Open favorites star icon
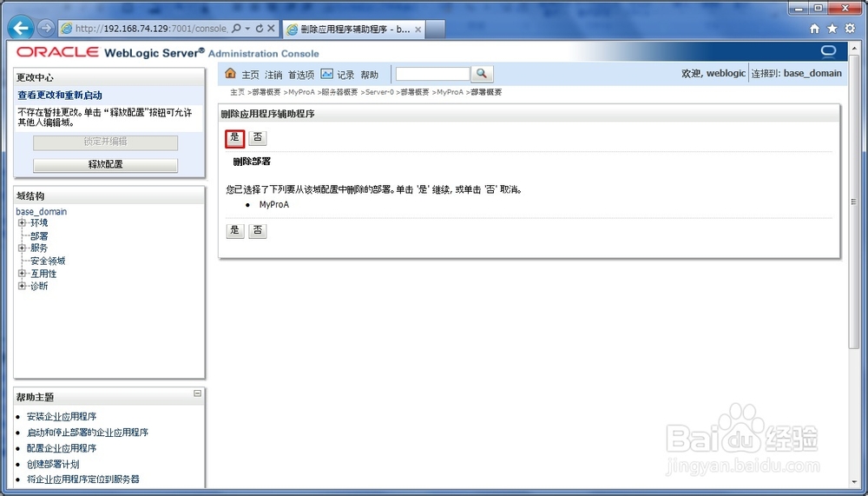This screenshot has height=496, width=868. 832,29
